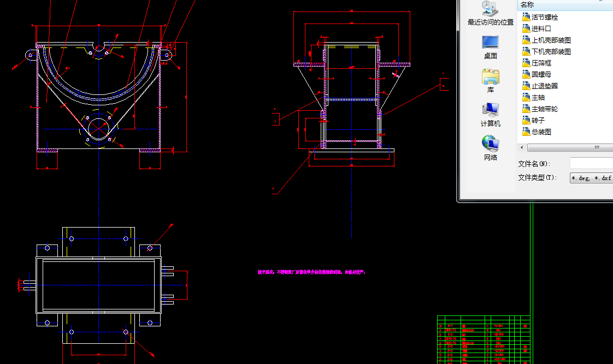Open Network (网络) in dialog sidebar
This screenshot has height=364, width=613.
click(490, 148)
